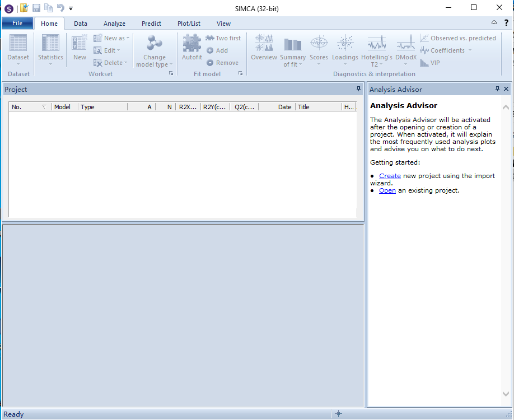Expand the Coefficients dropdown arrow
Image resolution: width=514 pixels, height=420 pixels.
(x=470, y=50)
